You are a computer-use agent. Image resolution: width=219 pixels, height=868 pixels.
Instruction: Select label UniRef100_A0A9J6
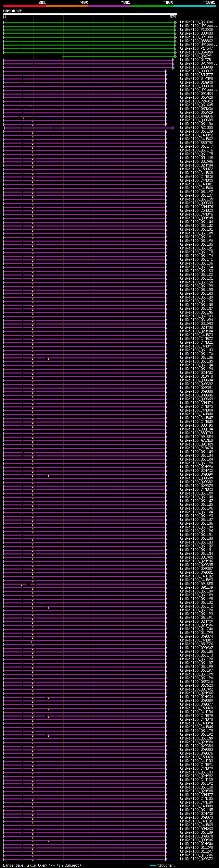point(196,117)
